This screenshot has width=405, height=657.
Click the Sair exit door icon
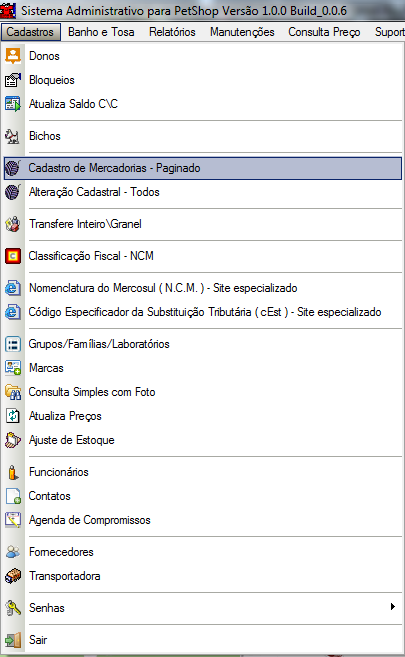tap(13, 640)
